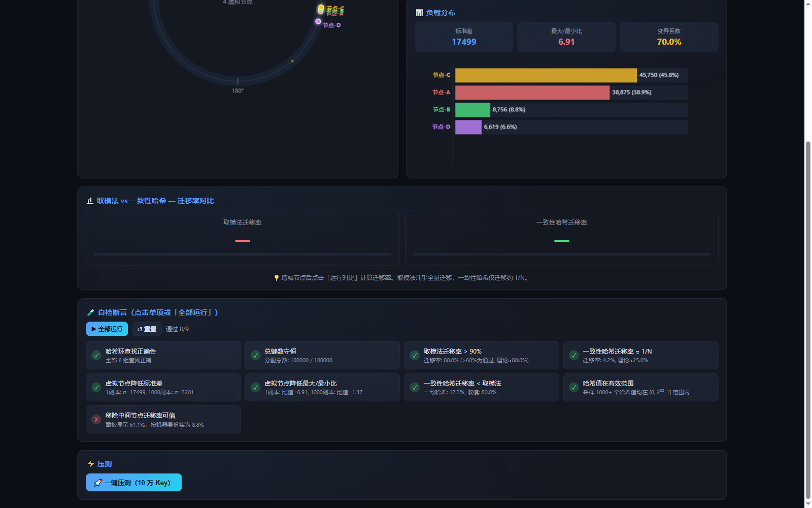Click check icon of 一致性哈希迁移率 < 取模法
Viewport: 812px width, 508px height.
pyautogui.click(x=415, y=388)
